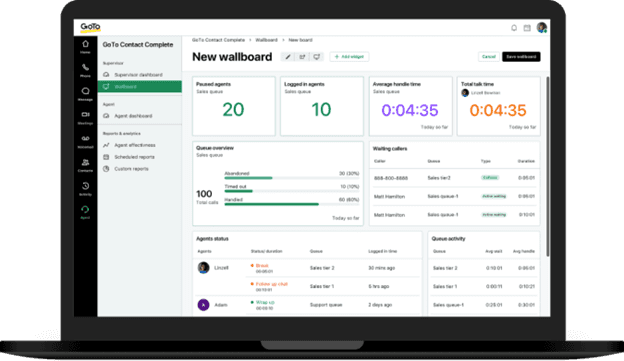Click the GoTo logo

click(90, 27)
